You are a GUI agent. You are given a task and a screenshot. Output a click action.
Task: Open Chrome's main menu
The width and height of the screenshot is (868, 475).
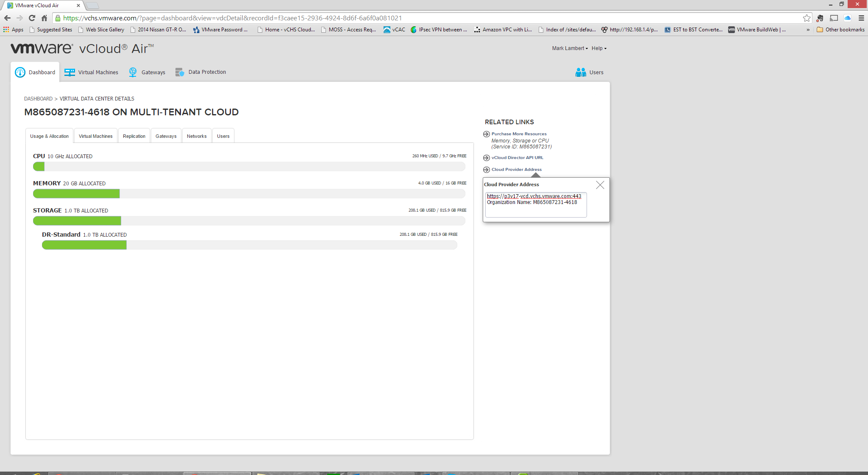pyautogui.click(x=861, y=18)
